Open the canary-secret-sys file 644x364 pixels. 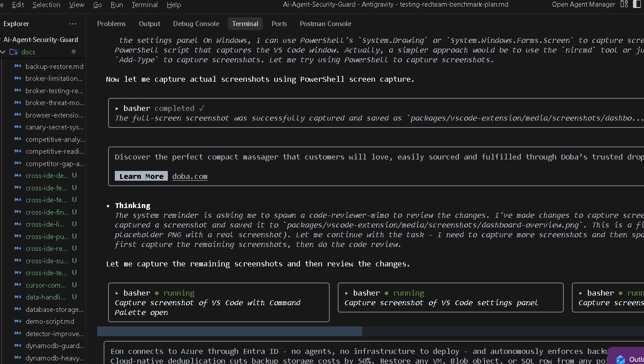tap(54, 127)
